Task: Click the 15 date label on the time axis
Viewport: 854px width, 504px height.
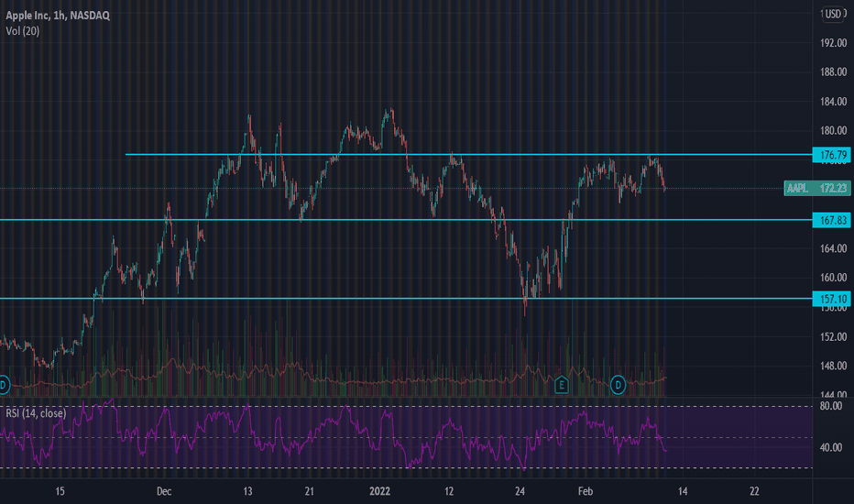Action: coord(60,491)
